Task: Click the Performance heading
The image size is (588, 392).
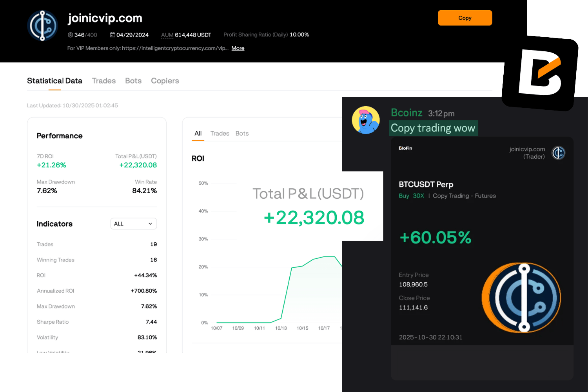Action: point(60,136)
